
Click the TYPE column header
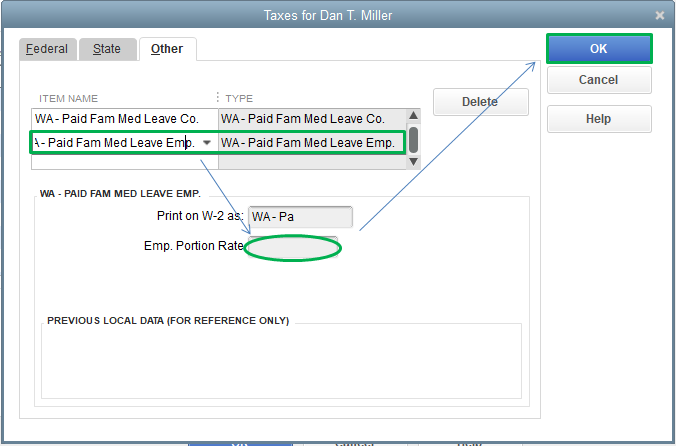pos(239,99)
